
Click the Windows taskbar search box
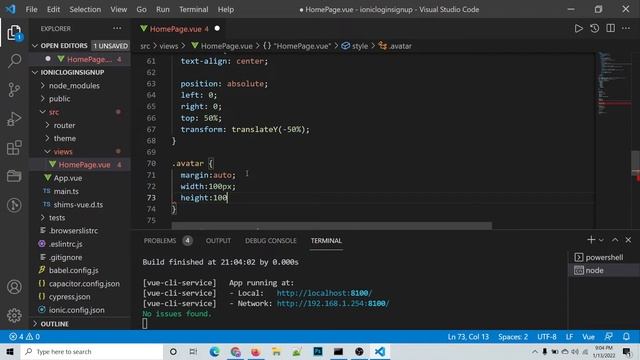(91, 351)
